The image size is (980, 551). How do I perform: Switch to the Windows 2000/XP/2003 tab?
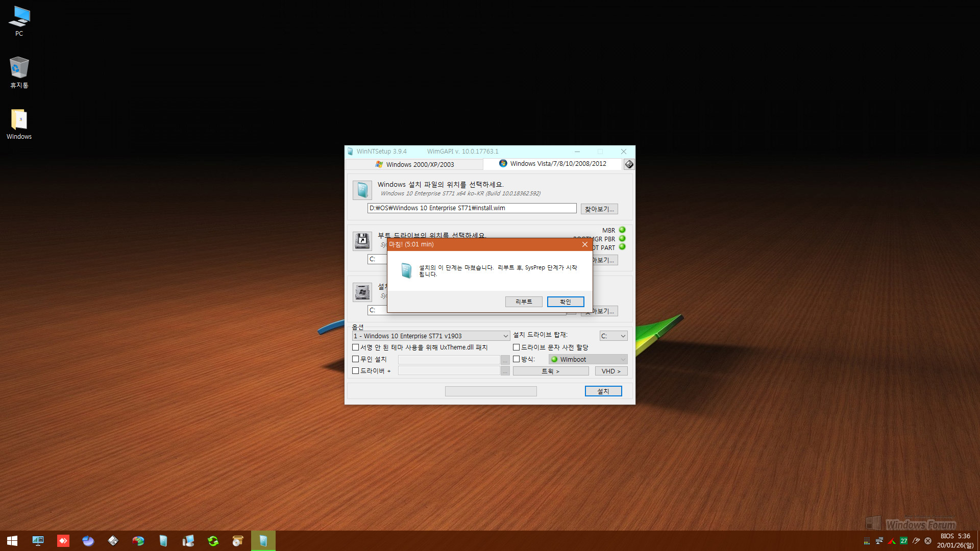[414, 164]
